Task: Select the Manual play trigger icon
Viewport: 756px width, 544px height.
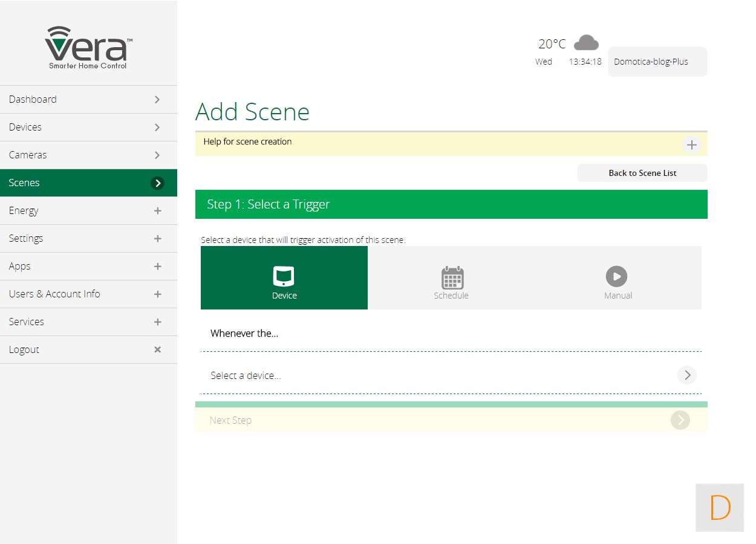Action: [x=616, y=277]
